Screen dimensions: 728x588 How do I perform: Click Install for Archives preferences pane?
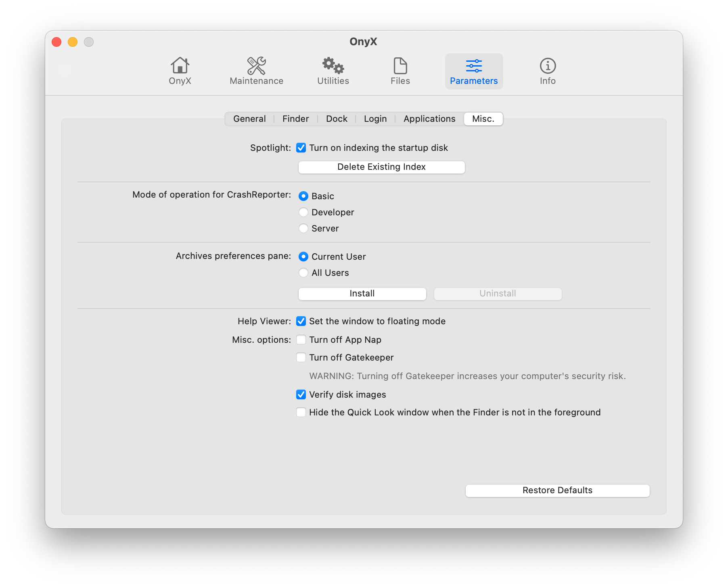pos(362,294)
